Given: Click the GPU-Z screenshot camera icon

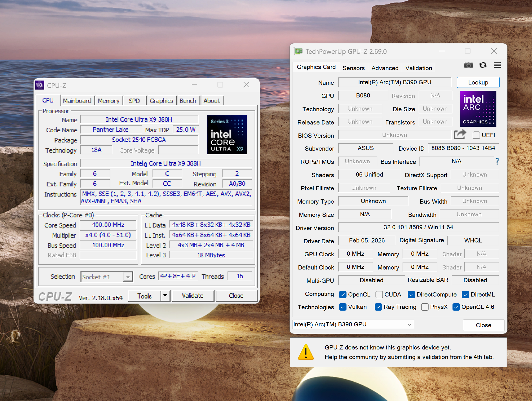Looking at the screenshot, I should point(468,65).
